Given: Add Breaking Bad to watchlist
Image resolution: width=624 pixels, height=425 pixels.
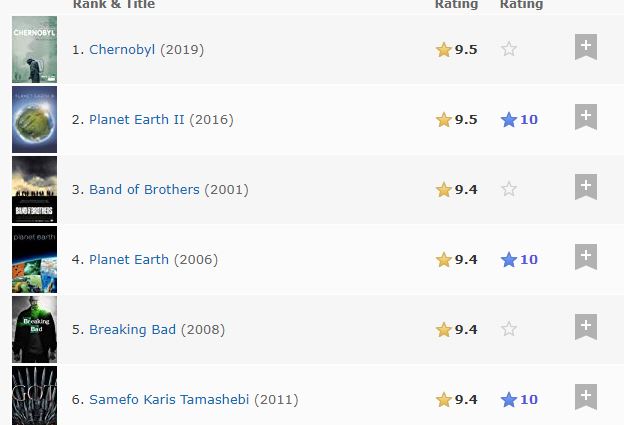Looking at the screenshot, I should click(586, 328).
